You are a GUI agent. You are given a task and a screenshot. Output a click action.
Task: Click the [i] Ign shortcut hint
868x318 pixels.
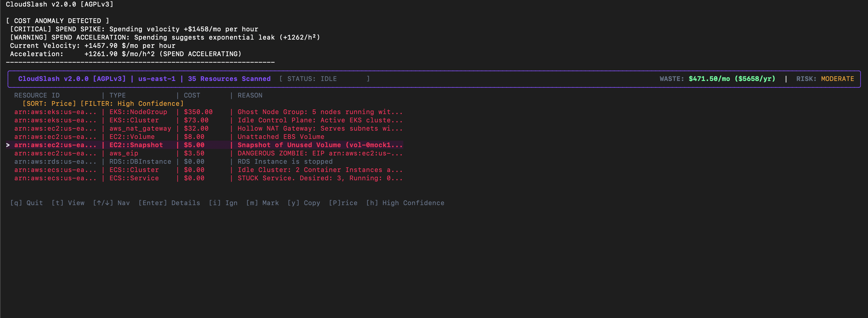tap(223, 203)
